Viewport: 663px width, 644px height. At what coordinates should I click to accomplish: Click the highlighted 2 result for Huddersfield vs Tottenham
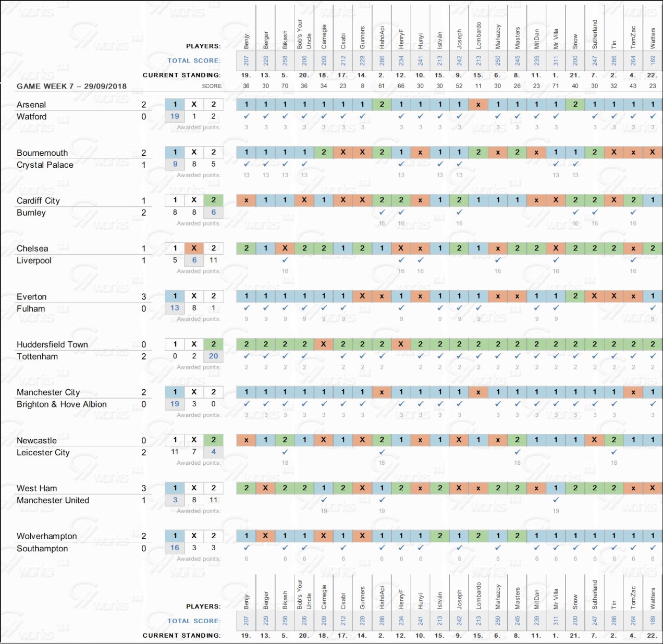coord(213,344)
